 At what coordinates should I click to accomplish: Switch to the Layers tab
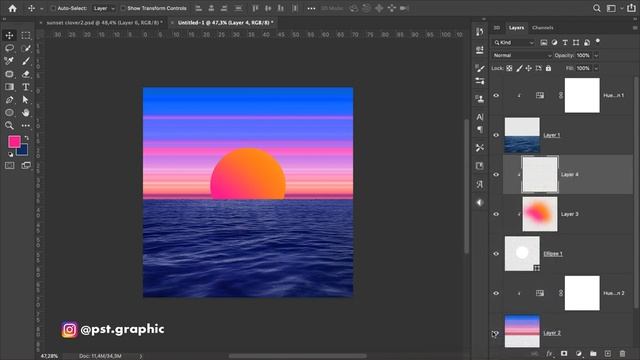(x=516, y=28)
